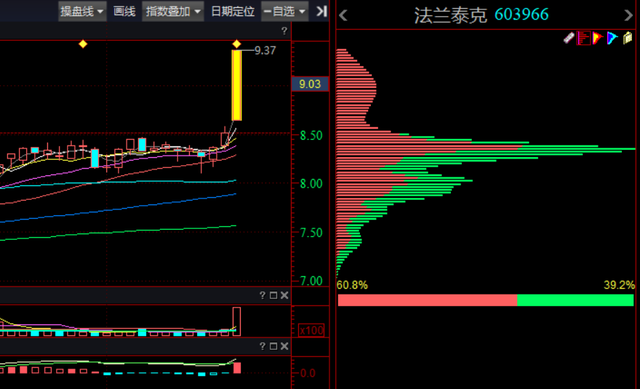Maximize the MACD indicator sub-panel
Viewport: 640px width, 389px height.
click(x=273, y=346)
